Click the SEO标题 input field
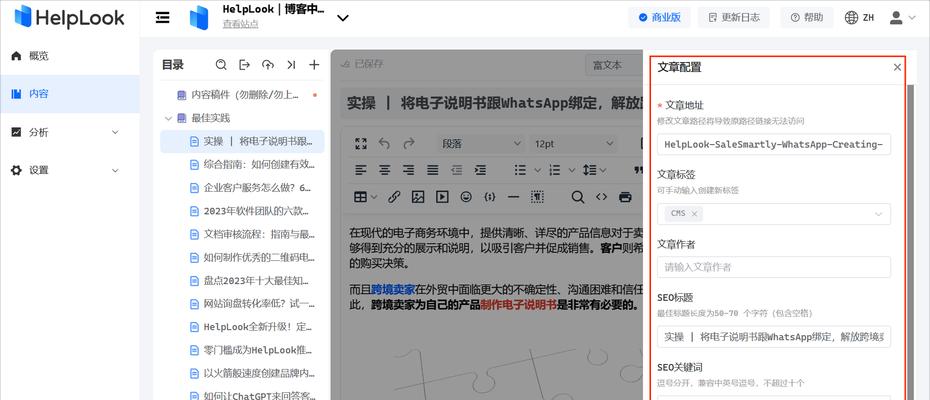 tap(773, 336)
